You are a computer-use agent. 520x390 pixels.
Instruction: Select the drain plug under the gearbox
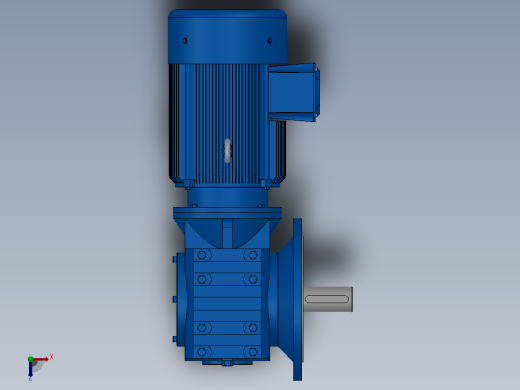coord(227,362)
